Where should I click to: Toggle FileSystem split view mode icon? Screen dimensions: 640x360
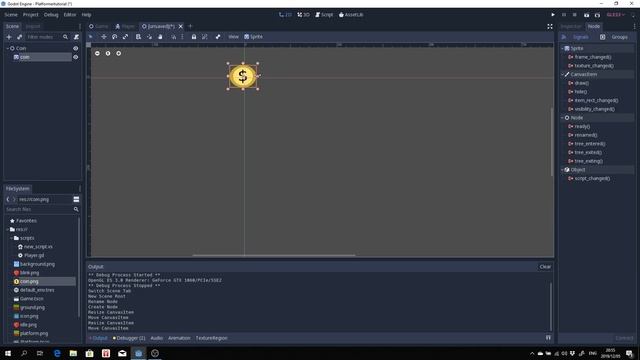coord(76,199)
